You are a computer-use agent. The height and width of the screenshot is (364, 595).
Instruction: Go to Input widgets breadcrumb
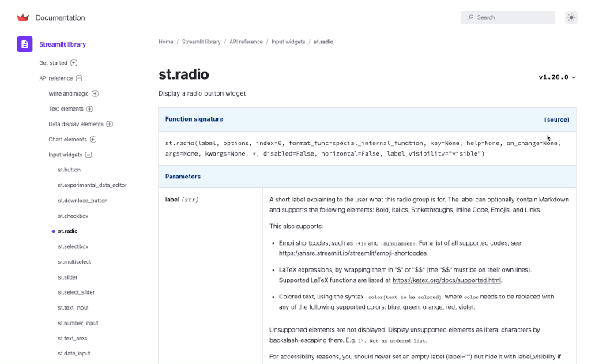[x=288, y=42]
